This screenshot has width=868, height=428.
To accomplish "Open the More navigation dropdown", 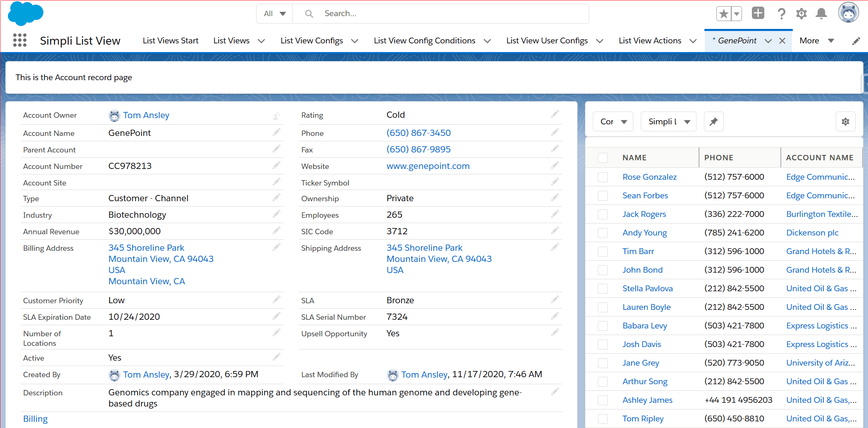I will click(x=817, y=40).
